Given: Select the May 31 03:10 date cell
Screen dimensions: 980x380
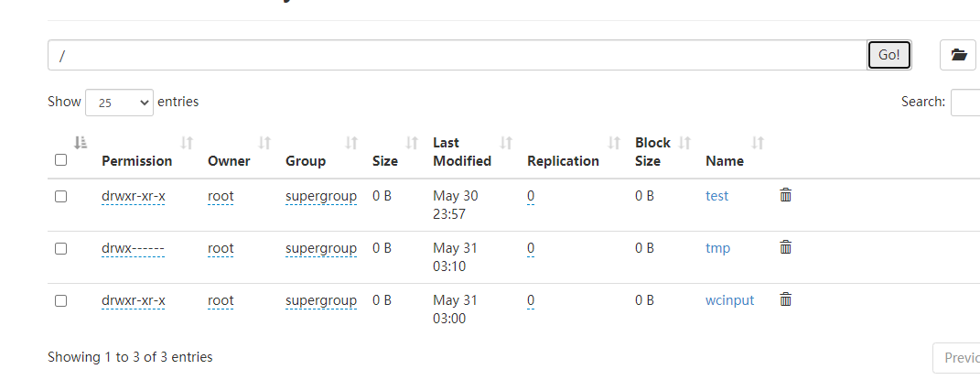Looking at the screenshot, I should point(455,257).
